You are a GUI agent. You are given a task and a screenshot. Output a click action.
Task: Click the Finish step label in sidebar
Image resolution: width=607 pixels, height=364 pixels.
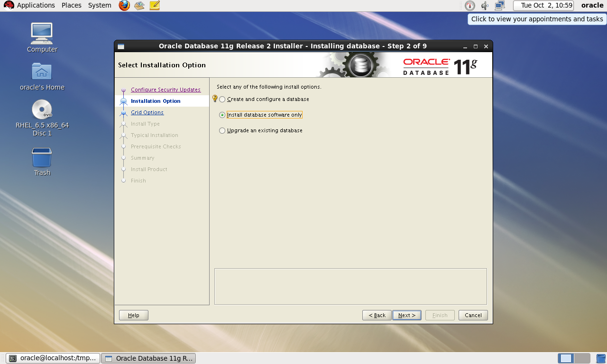[138, 181]
